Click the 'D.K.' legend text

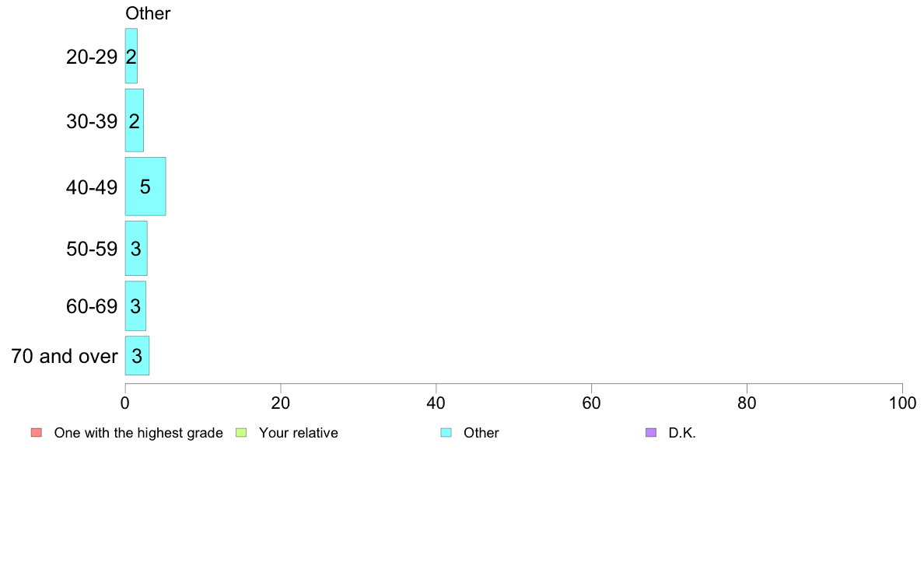(x=682, y=433)
